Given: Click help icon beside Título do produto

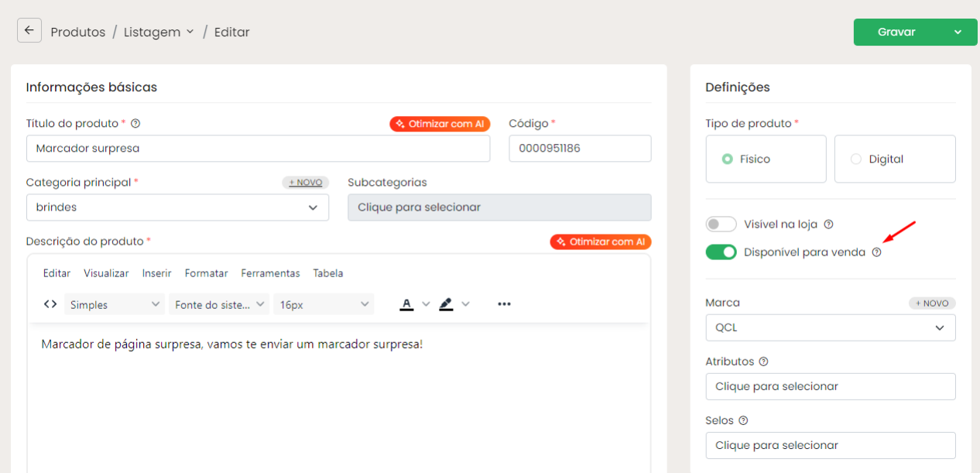Looking at the screenshot, I should tap(135, 124).
